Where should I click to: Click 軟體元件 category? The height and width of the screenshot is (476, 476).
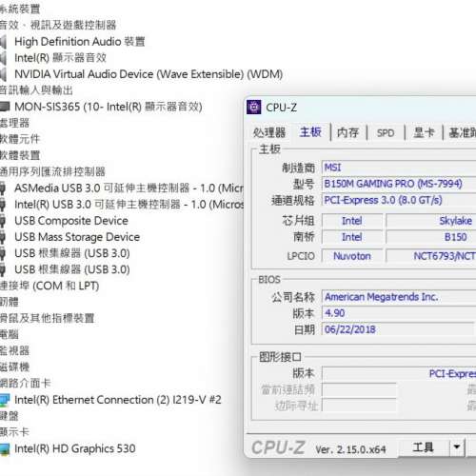tap(20, 139)
